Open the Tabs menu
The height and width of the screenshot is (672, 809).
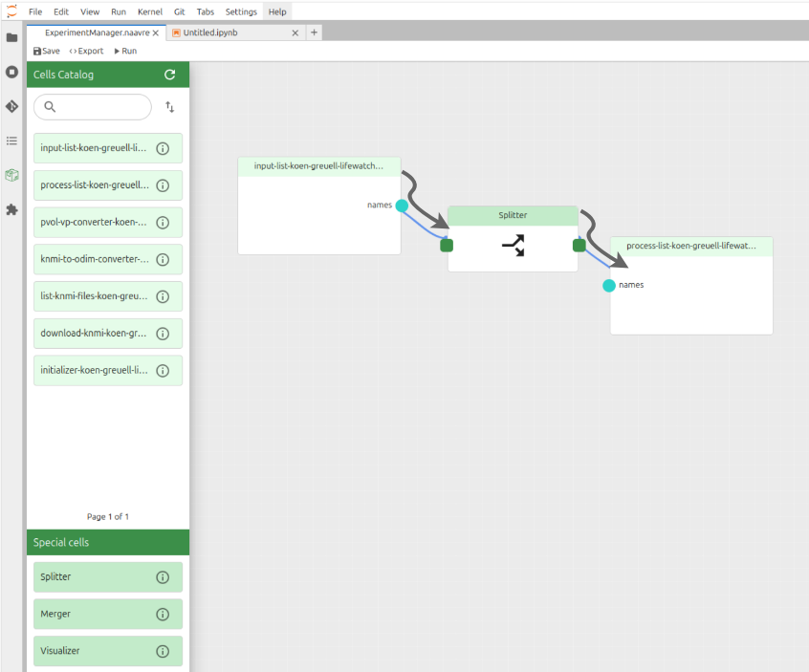[205, 11]
